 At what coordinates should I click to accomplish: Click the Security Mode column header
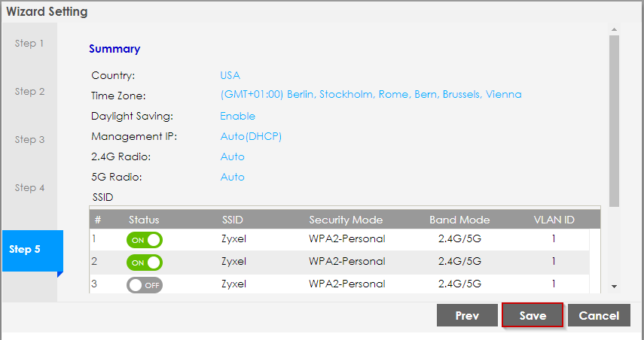(346, 220)
